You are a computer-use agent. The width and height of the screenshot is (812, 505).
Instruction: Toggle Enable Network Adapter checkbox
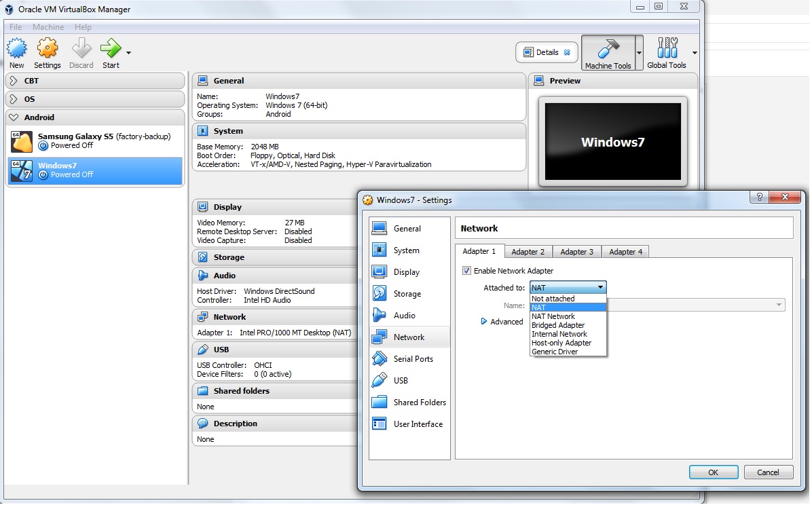coord(466,270)
